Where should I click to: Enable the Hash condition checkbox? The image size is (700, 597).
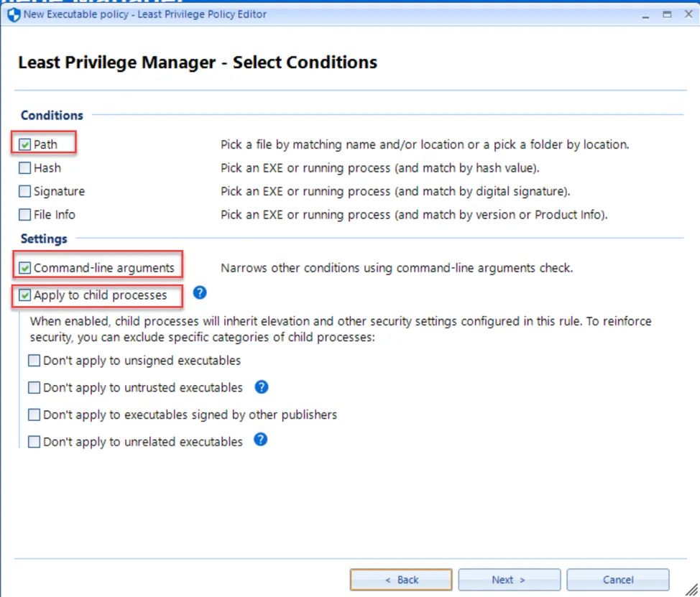(x=25, y=169)
